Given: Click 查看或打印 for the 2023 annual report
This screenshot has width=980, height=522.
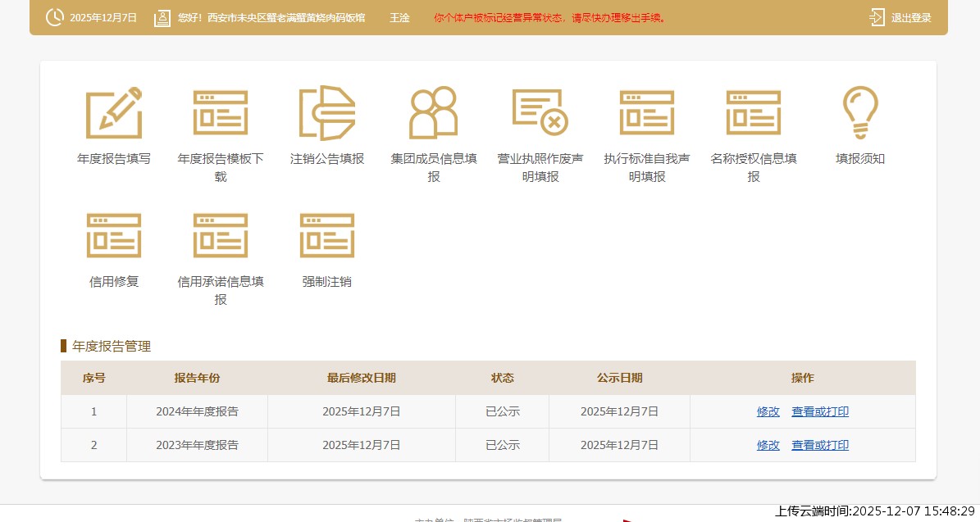Looking at the screenshot, I should click(x=820, y=445).
